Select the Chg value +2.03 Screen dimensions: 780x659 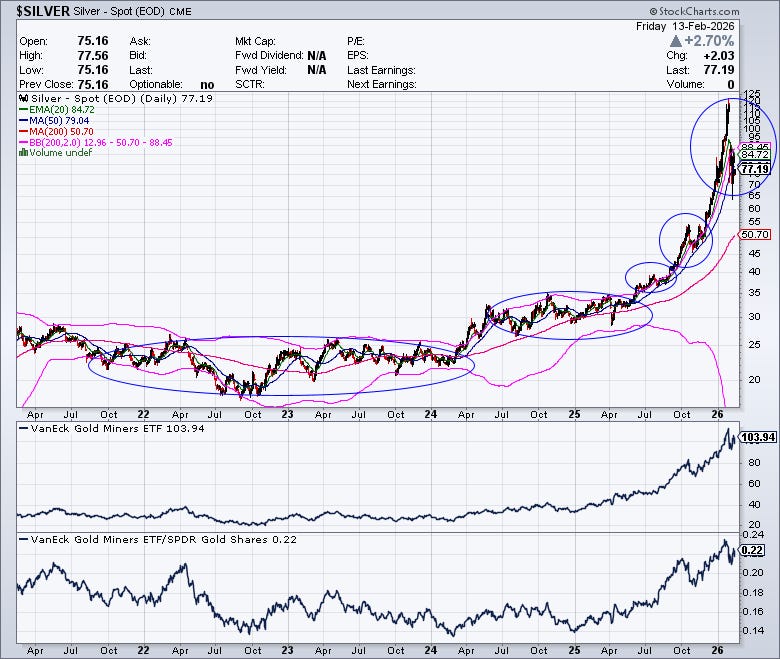tap(719, 55)
